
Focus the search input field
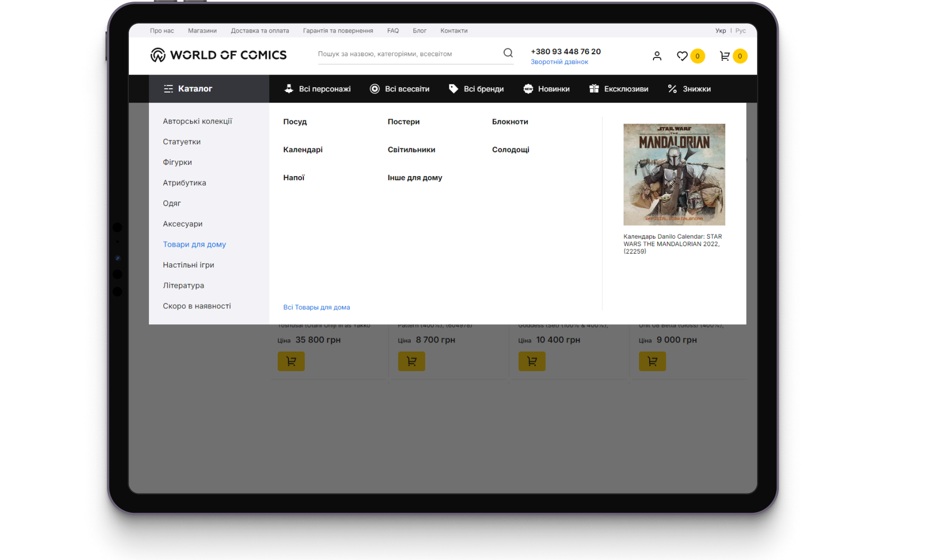[x=409, y=54]
